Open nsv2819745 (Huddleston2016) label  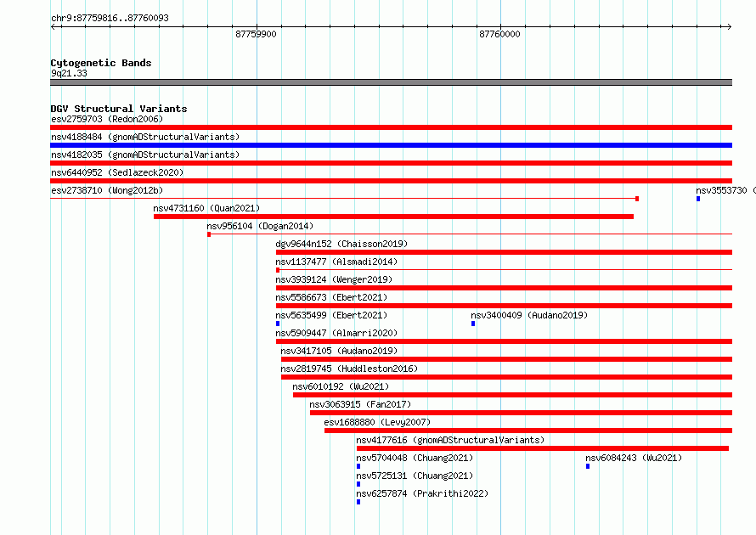point(349,369)
